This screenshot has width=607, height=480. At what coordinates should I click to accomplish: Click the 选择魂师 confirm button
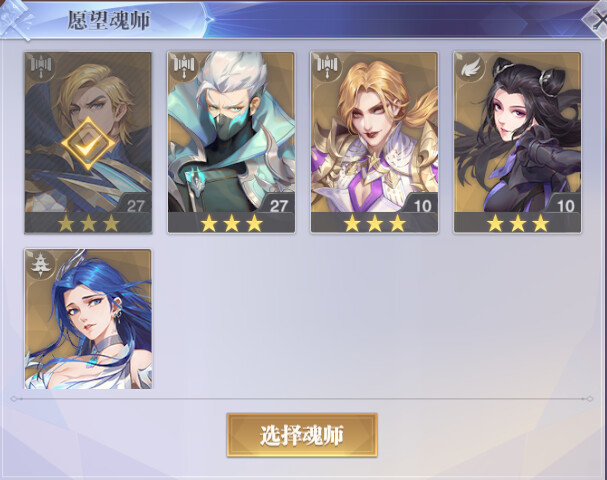point(302,435)
